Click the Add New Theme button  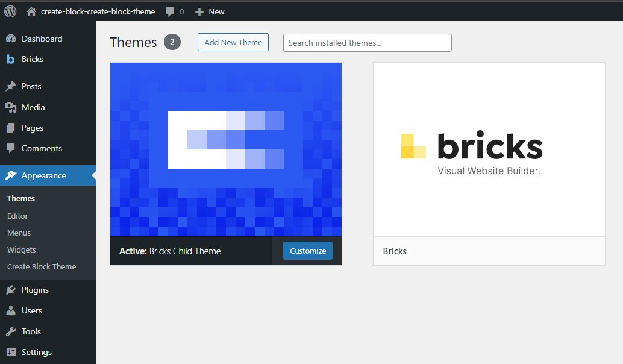tap(233, 43)
